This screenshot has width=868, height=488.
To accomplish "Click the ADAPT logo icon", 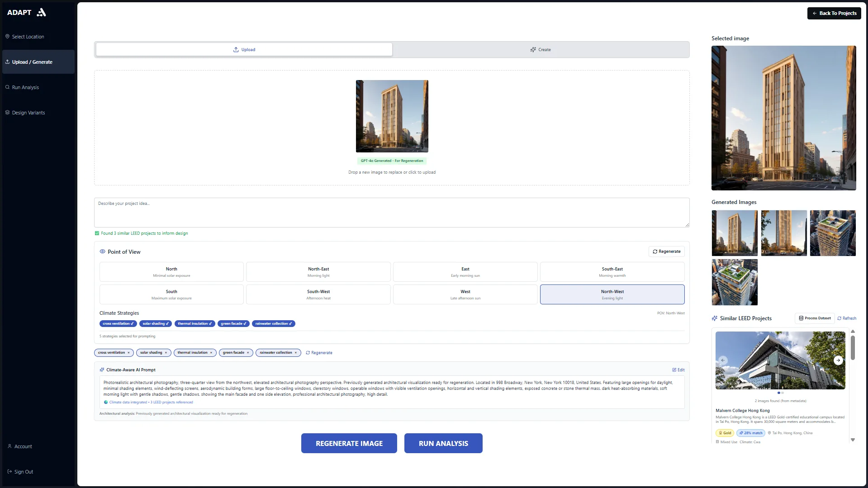I will tap(41, 13).
